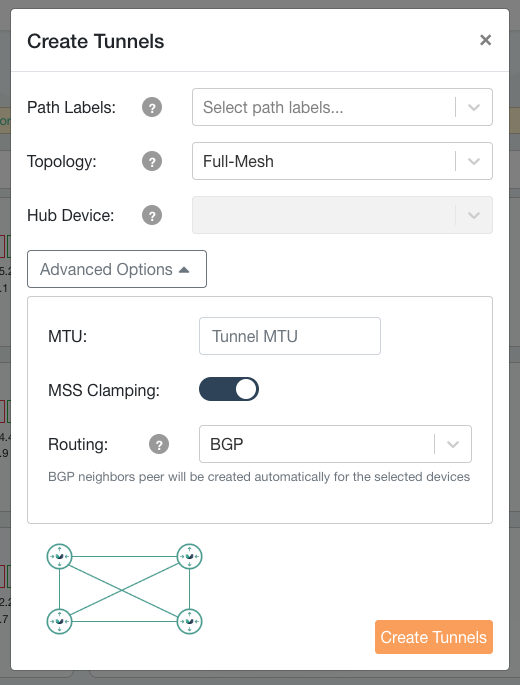Viewport: 520px width, 685px height.
Task: Click top-left device node in topology diagram
Action: tap(59, 556)
